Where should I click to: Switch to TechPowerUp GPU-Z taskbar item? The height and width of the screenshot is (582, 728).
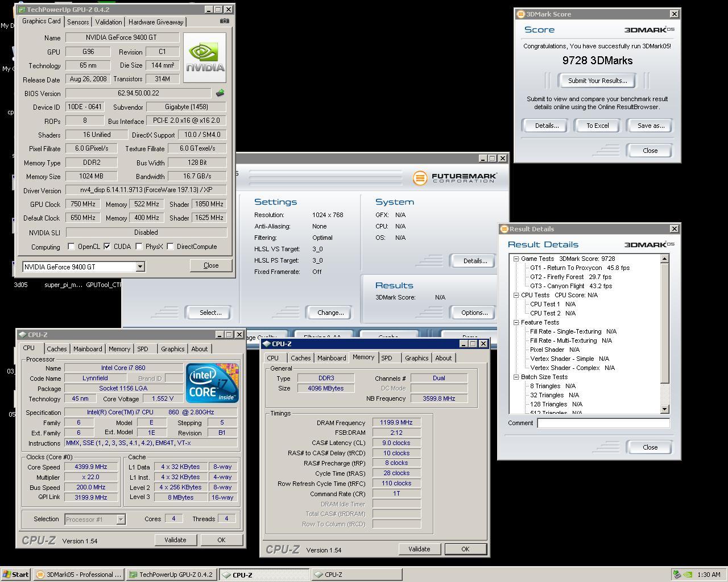point(172,575)
